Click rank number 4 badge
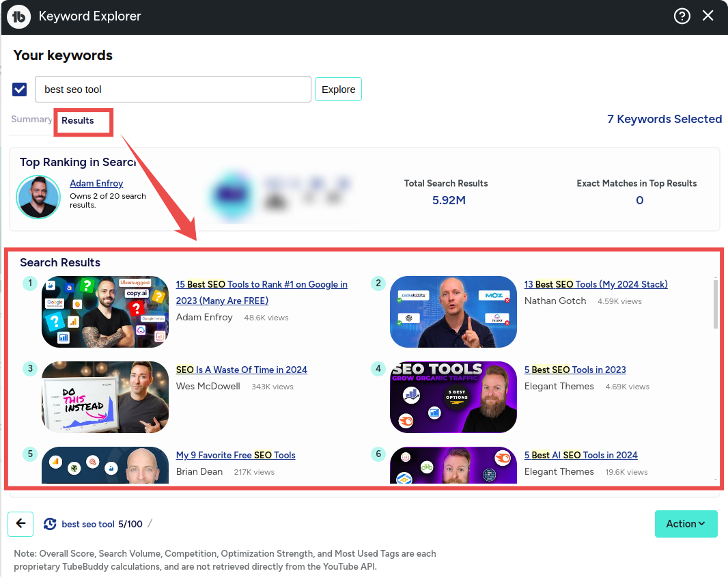 click(x=378, y=369)
